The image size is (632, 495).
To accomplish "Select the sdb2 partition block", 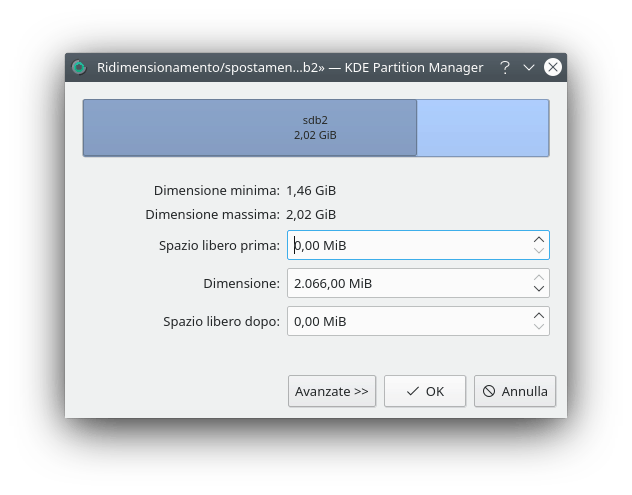I will click(250, 127).
